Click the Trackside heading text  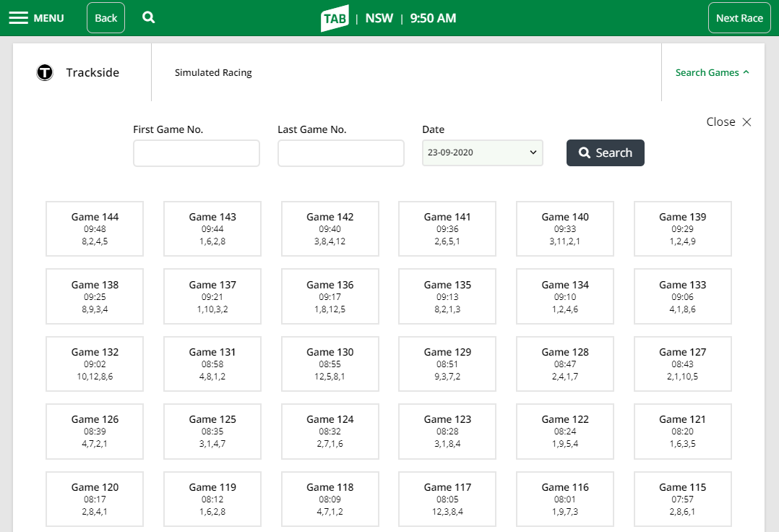(x=92, y=72)
